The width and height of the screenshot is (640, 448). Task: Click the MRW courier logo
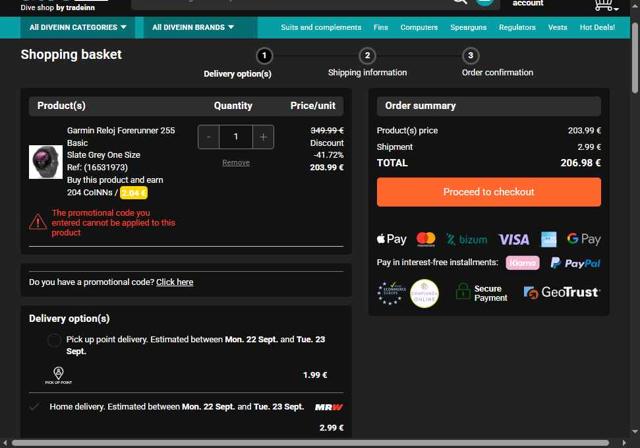coord(329,407)
